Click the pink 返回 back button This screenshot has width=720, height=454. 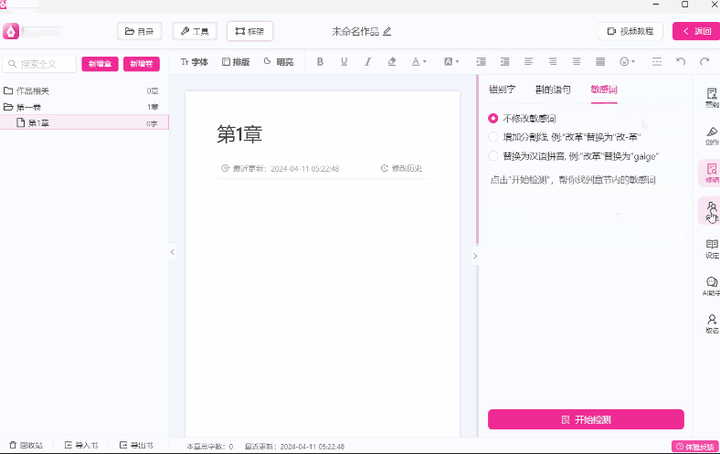point(697,31)
